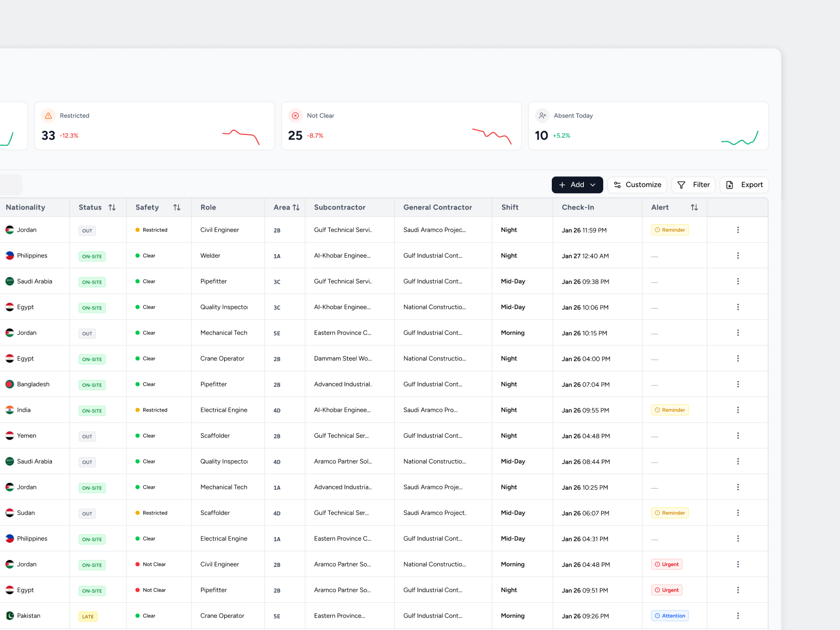
Task: Click the warning triangle icon on Restricted card
Action: coord(48,115)
